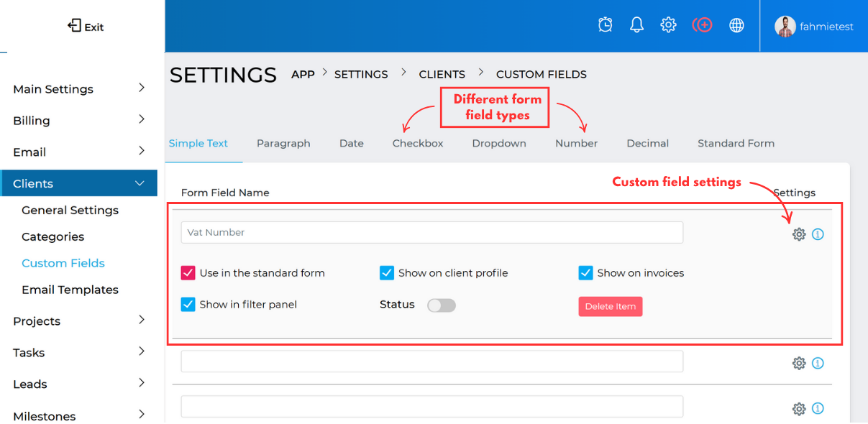
Task: Click SETTINGS in the breadcrumb
Action: point(361,74)
